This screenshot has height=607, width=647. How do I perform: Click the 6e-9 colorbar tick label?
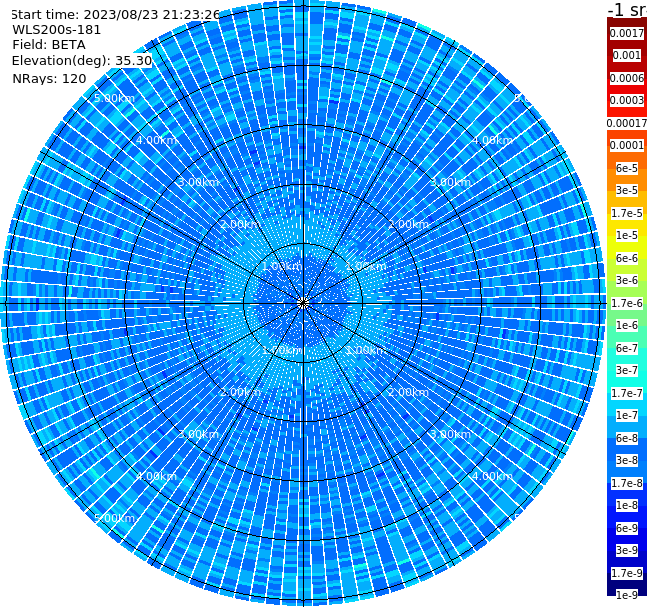click(x=627, y=528)
